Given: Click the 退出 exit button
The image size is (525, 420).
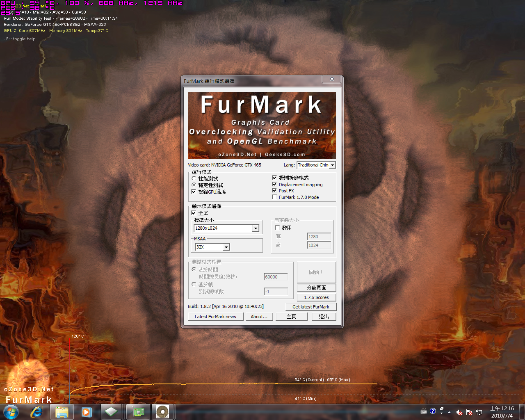Looking at the screenshot, I should tap(324, 317).
